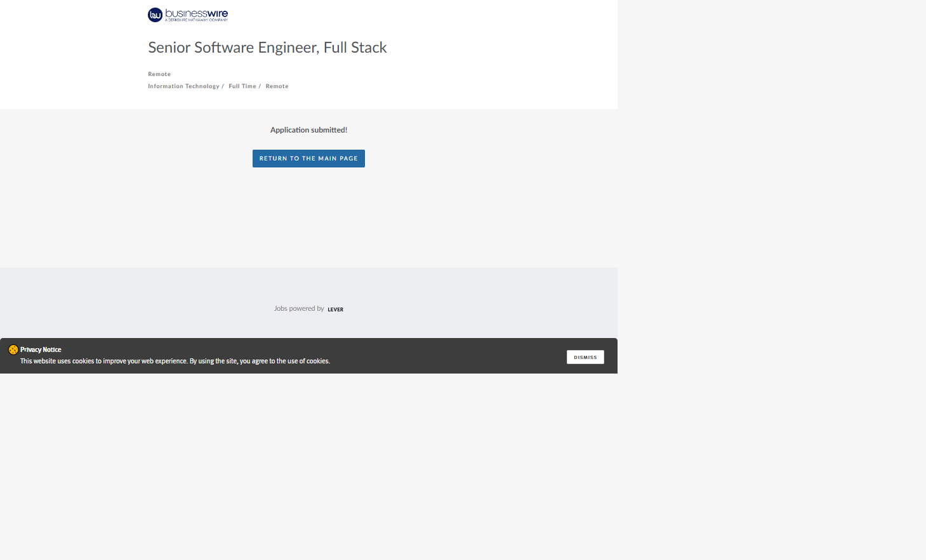Click the Privacy Notice heading
Viewport: 926px width, 560px height.
pyautogui.click(x=41, y=349)
